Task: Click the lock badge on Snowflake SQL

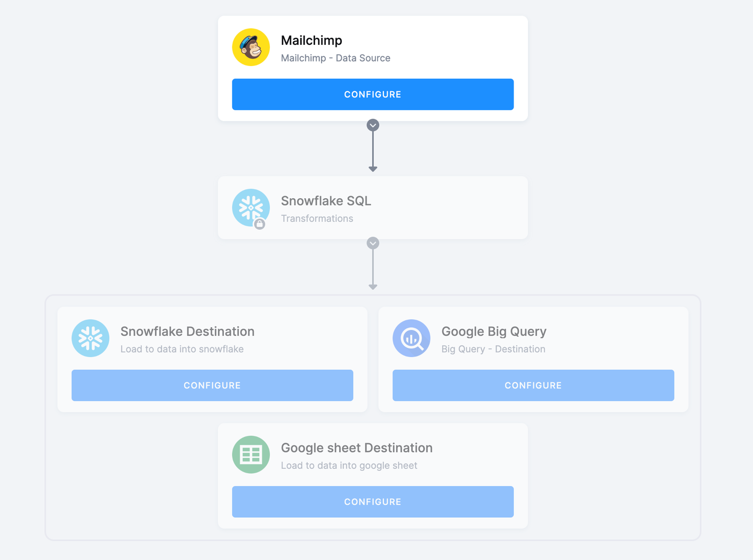Action: 260,224
